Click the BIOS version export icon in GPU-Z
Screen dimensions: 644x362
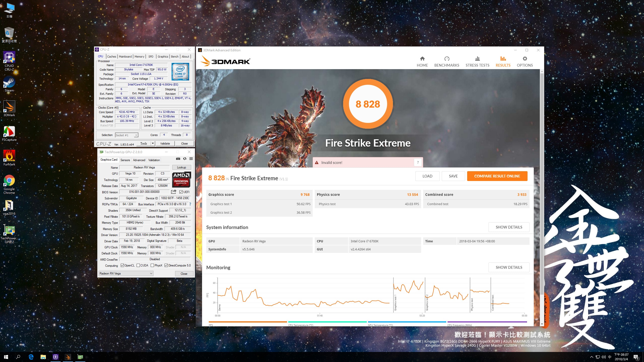(174, 192)
